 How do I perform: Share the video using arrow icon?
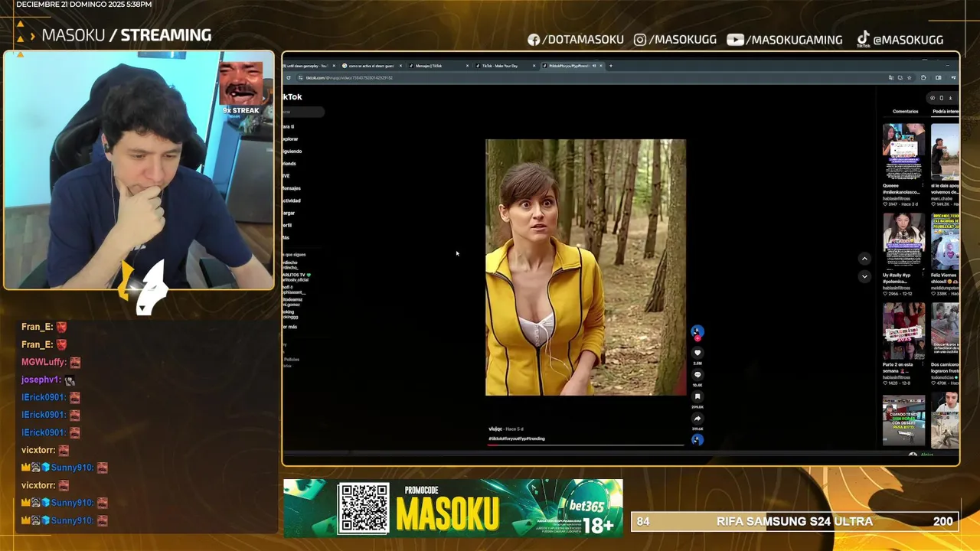coord(697,419)
